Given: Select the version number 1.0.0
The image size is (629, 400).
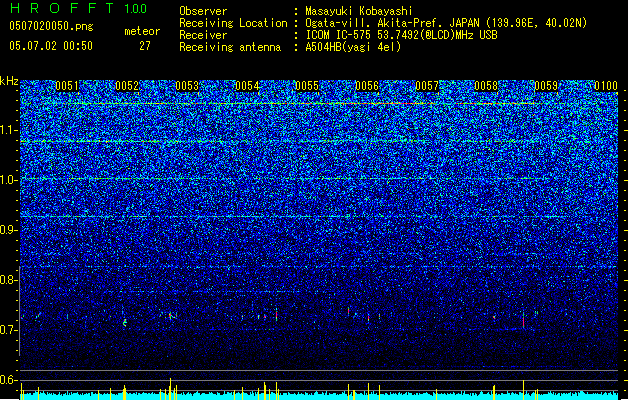Looking at the screenshot, I should pos(136,9).
